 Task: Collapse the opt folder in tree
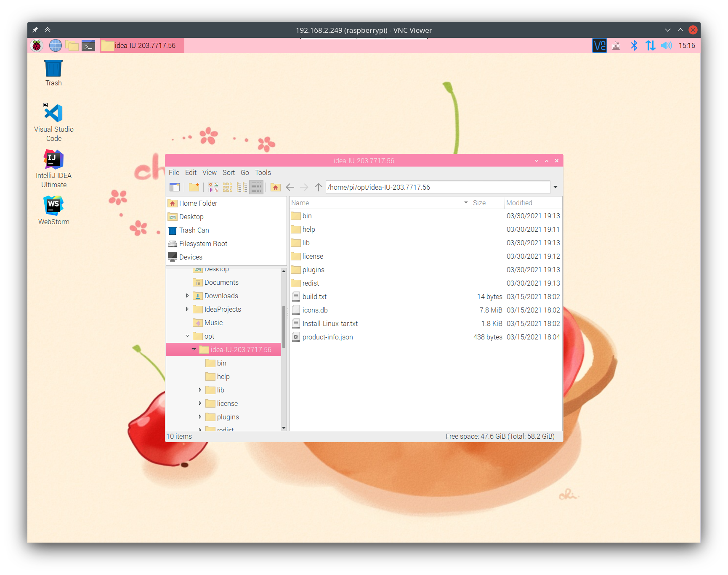click(187, 336)
